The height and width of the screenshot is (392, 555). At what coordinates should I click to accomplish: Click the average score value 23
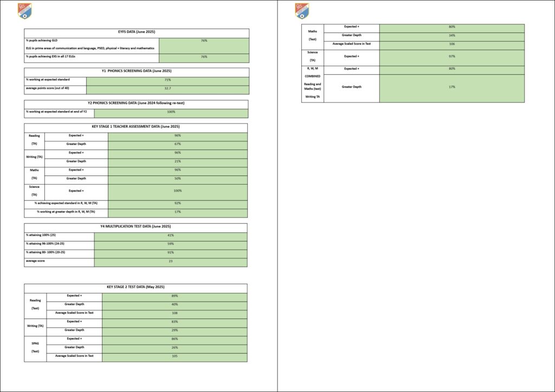point(171,262)
